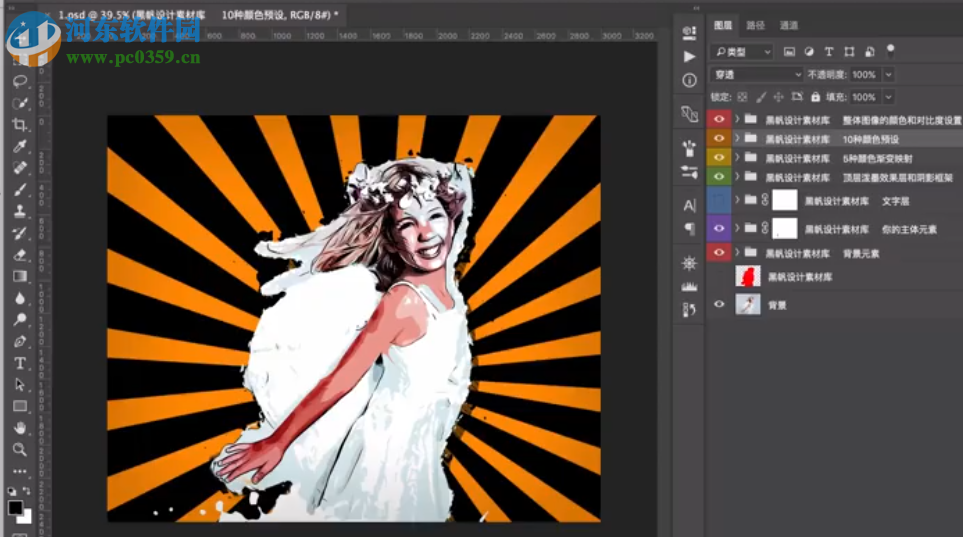The image size is (963, 537).
Task: Select the Clone Stamp tool
Action: point(20,211)
